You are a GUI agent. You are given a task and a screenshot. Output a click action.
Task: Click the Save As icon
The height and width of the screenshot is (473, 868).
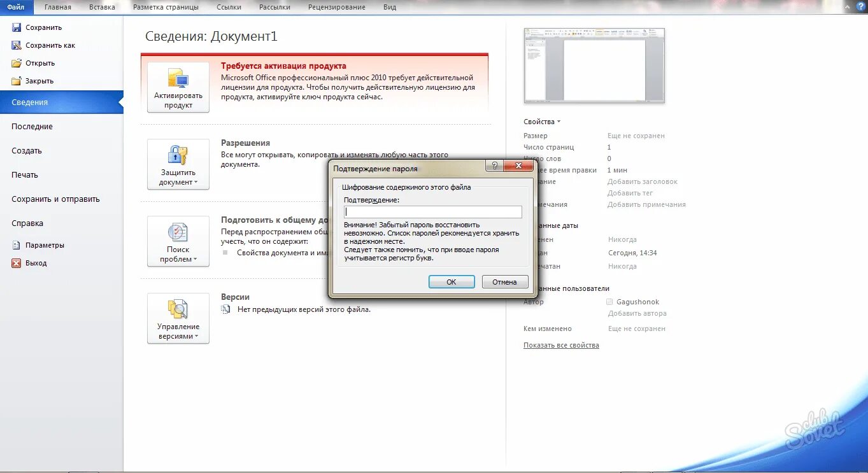tap(17, 45)
